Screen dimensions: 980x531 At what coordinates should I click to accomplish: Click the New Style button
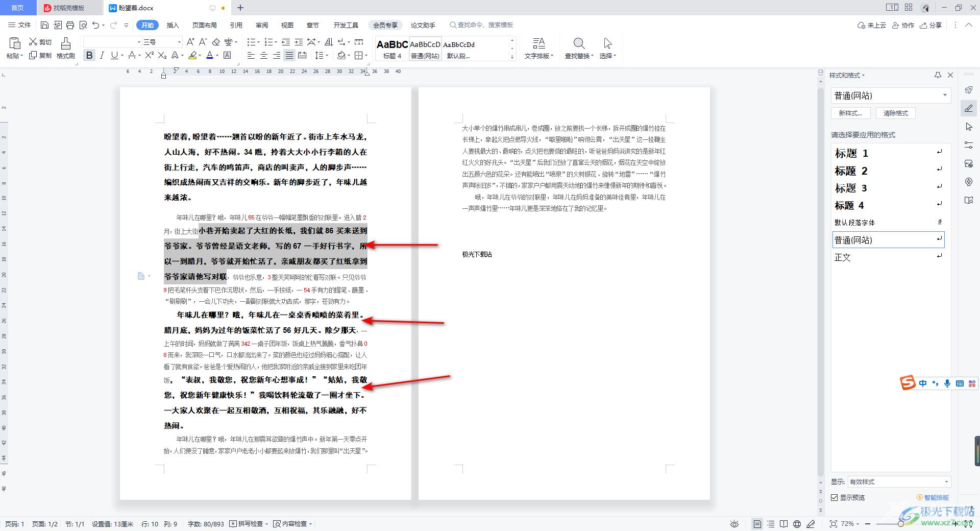850,113
